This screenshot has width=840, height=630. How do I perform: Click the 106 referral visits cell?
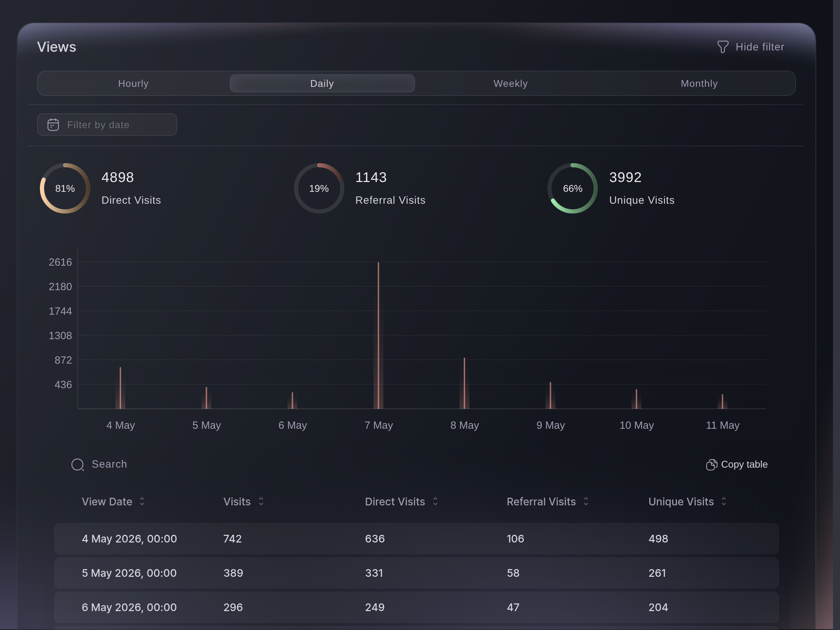(x=515, y=539)
